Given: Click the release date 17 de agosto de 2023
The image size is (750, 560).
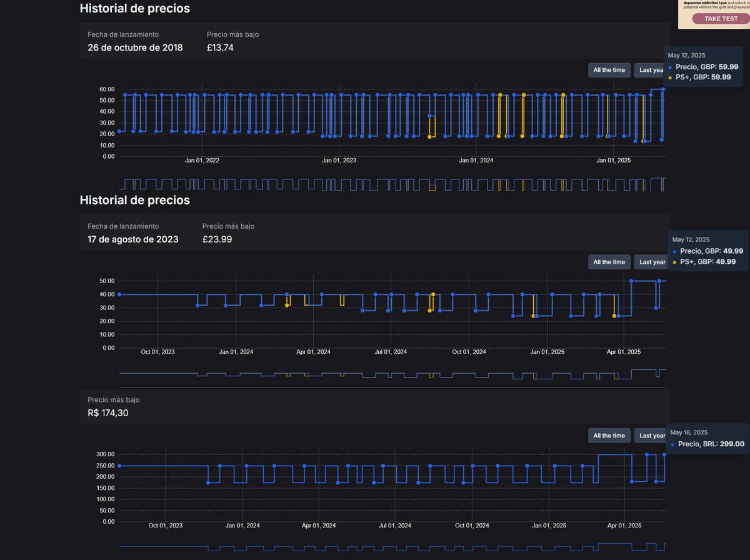Looking at the screenshot, I should click(132, 239).
